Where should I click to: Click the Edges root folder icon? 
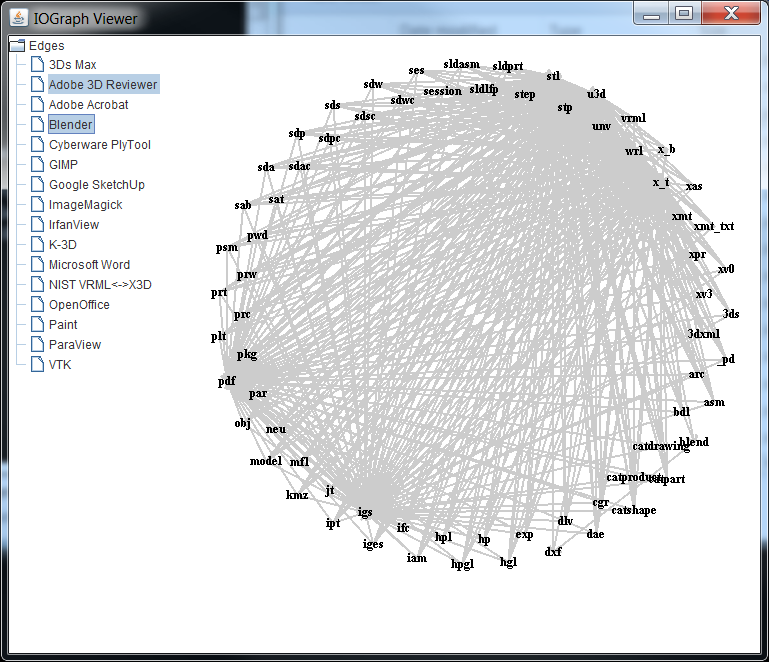[x=17, y=46]
